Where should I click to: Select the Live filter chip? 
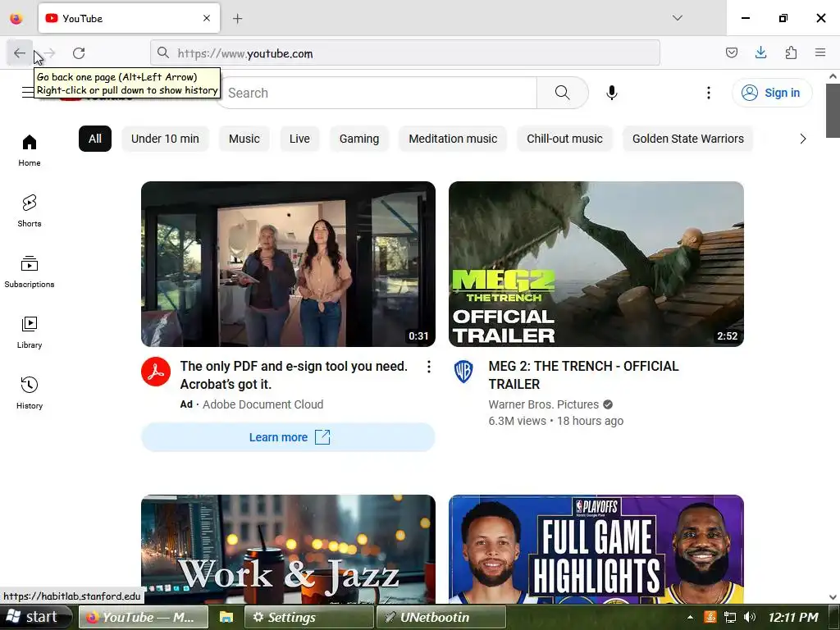[x=299, y=139]
